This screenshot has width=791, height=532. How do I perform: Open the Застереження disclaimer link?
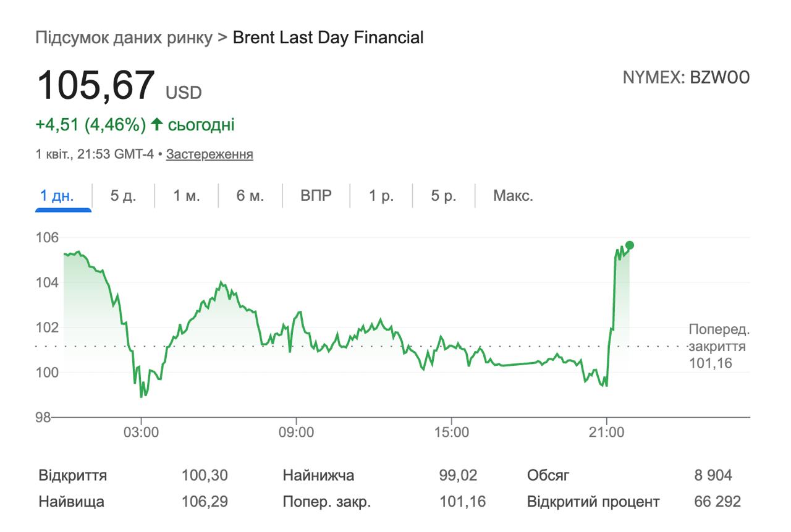[209, 154]
